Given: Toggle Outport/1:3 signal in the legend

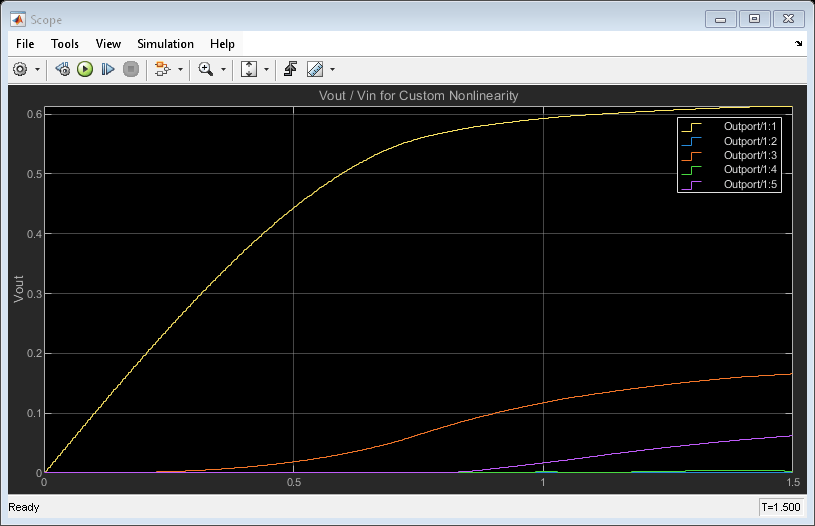Looking at the screenshot, I should point(750,155).
